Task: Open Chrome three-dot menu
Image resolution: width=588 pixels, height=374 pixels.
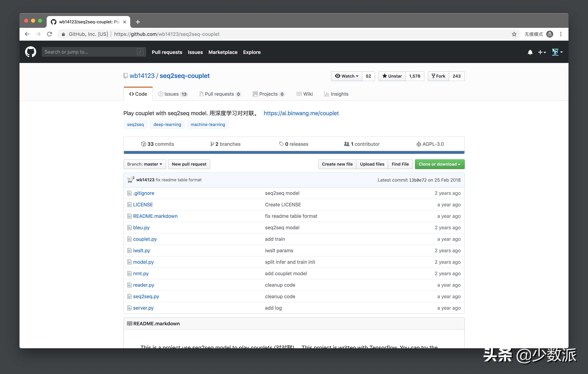Action: (x=561, y=34)
